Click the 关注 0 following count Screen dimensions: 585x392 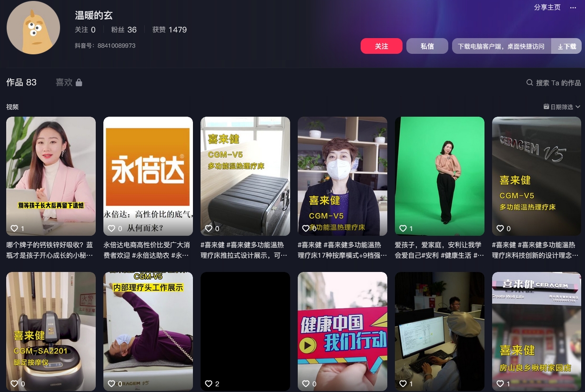pyautogui.click(x=85, y=30)
